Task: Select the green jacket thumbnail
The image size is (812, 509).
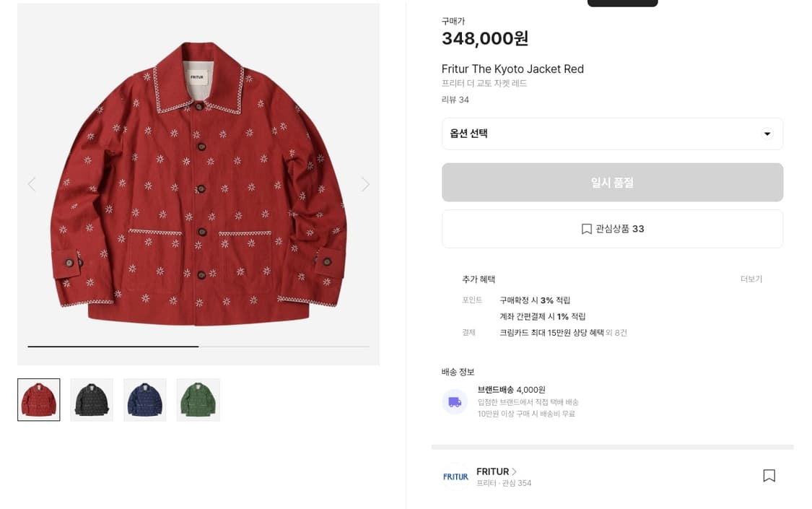Action: (x=198, y=400)
